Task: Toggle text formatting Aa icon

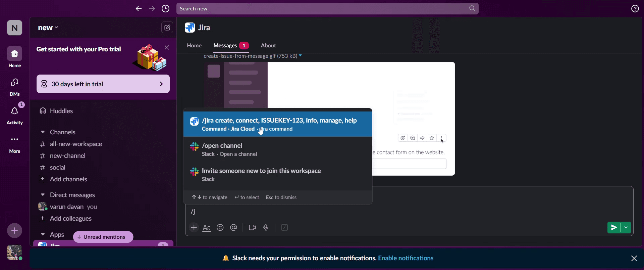Action: pos(207,228)
